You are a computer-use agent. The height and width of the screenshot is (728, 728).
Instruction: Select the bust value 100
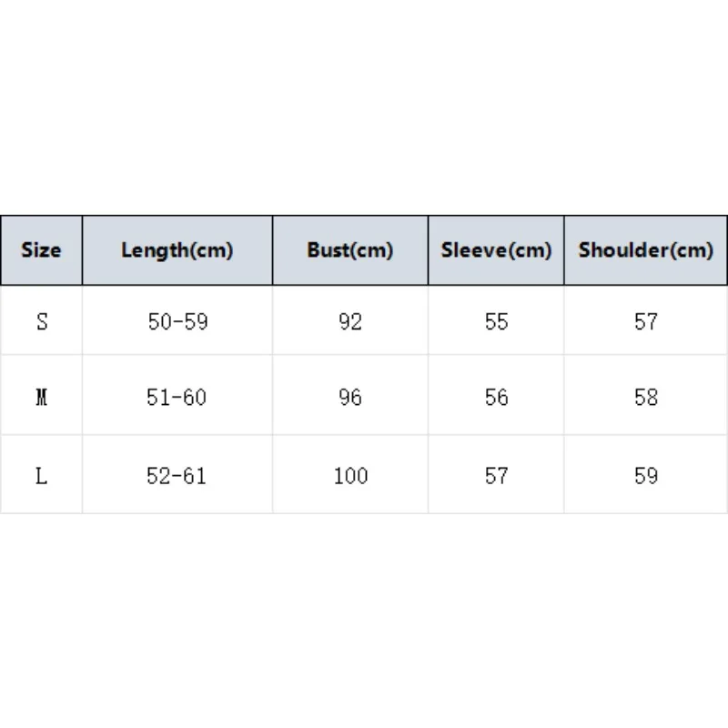pyautogui.click(x=350, y=475)
